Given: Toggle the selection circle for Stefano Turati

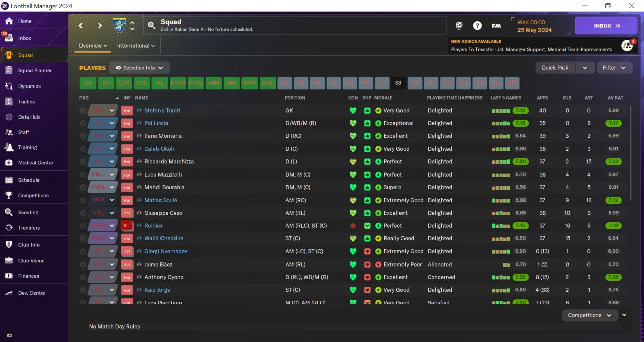Looking at the screenshot, I should [83, 111].
